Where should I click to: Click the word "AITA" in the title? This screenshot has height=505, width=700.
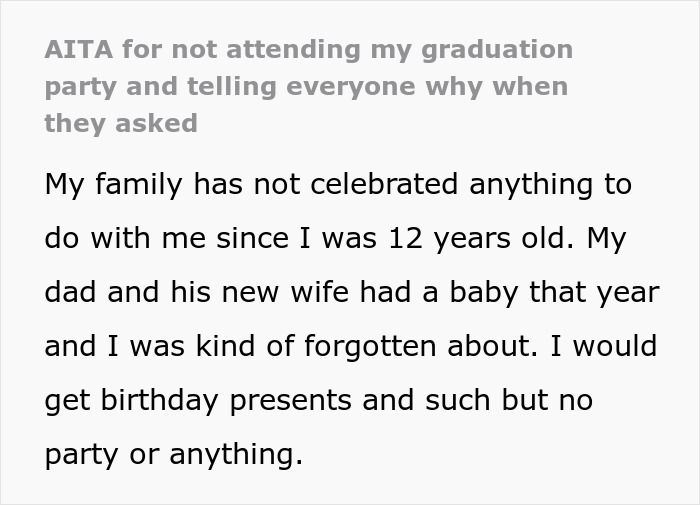coord(73,50)
